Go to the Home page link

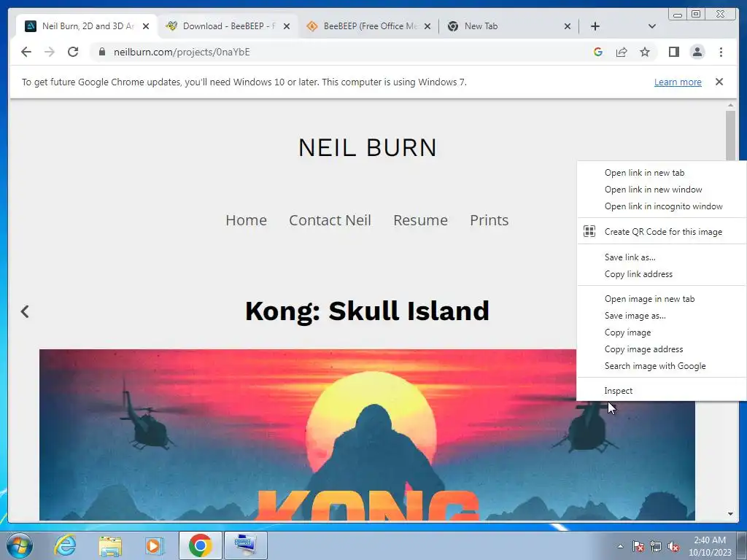(x=246, y=220)
